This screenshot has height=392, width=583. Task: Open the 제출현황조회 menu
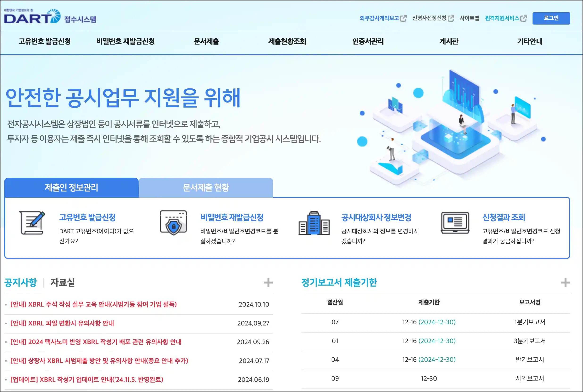[287, 41]
